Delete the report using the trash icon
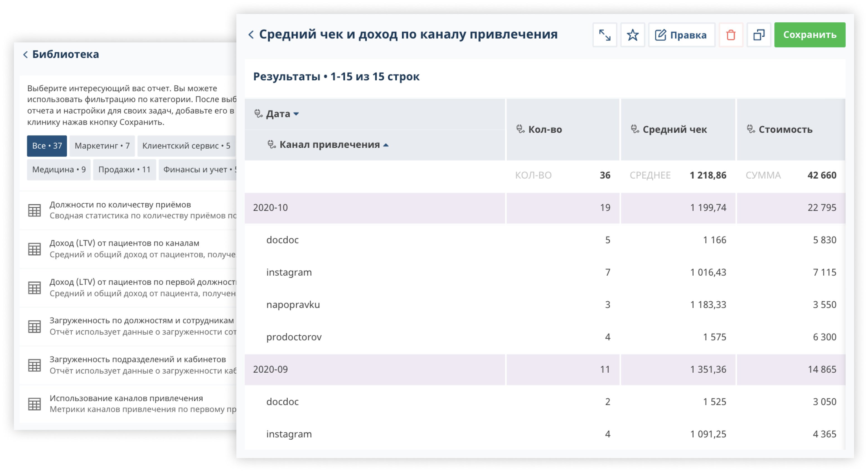The height and width of the screenshot is (472, 868). (x=730, y=35)
